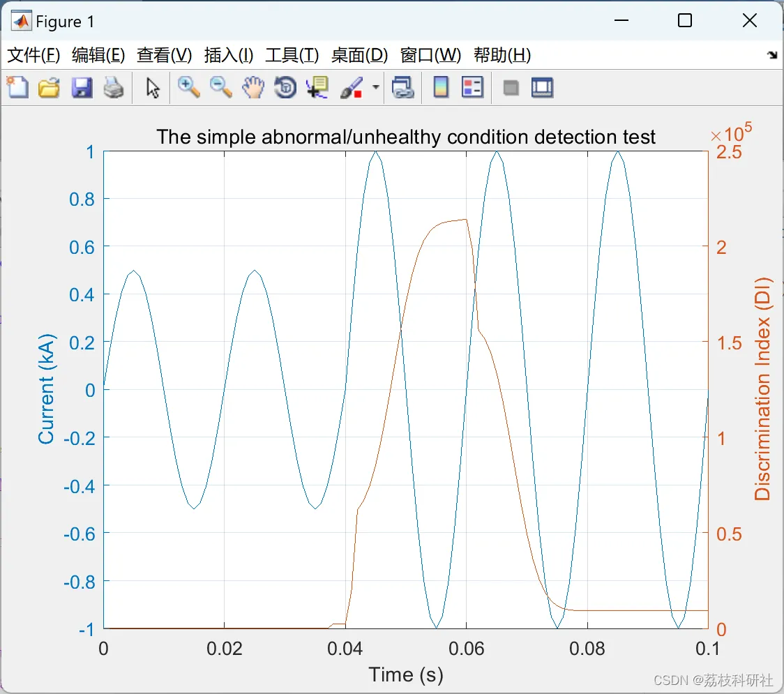Open the 帮助(H) menu

click(x=502, y=54)
